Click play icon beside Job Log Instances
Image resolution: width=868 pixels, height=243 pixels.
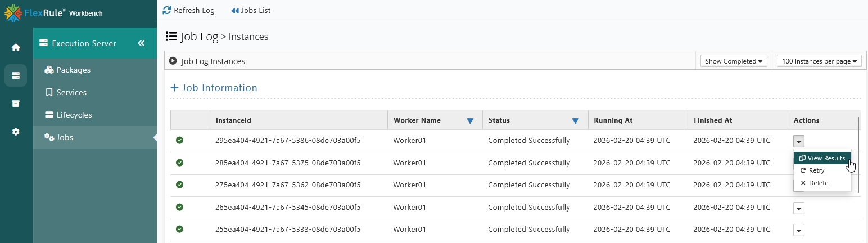pos(173,61)
